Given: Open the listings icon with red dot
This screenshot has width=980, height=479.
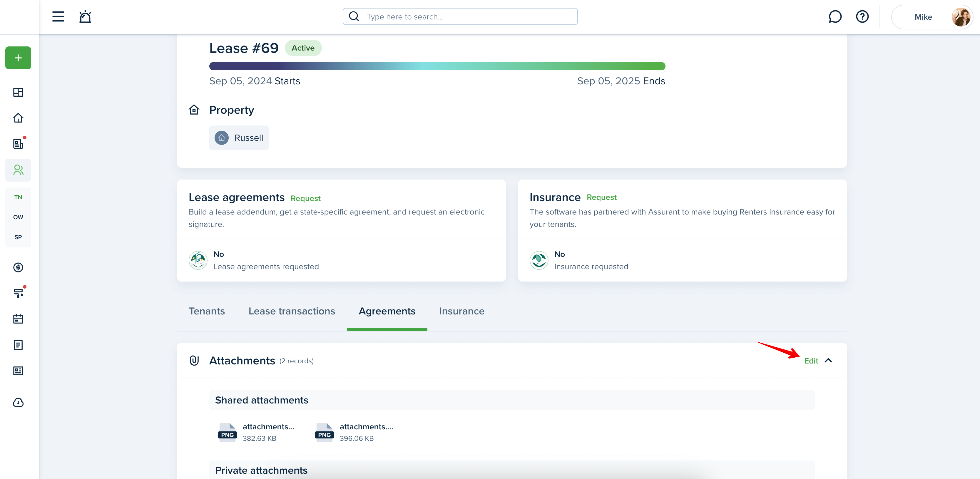Looking at the screenshot, I should (x=18, y=144).
